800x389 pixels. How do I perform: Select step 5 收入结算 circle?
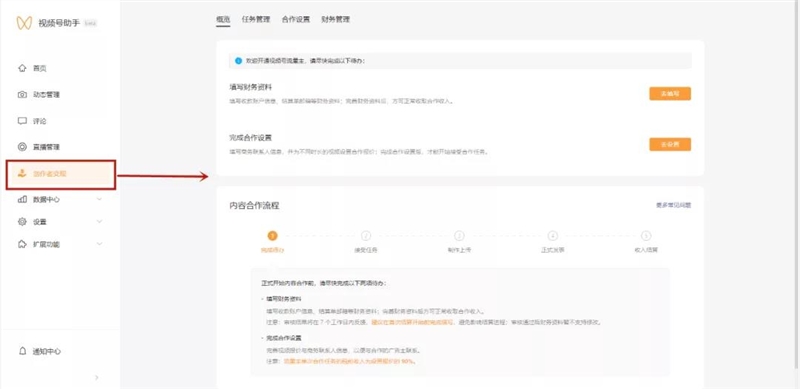pyautogui.click(x=646, y=236)
